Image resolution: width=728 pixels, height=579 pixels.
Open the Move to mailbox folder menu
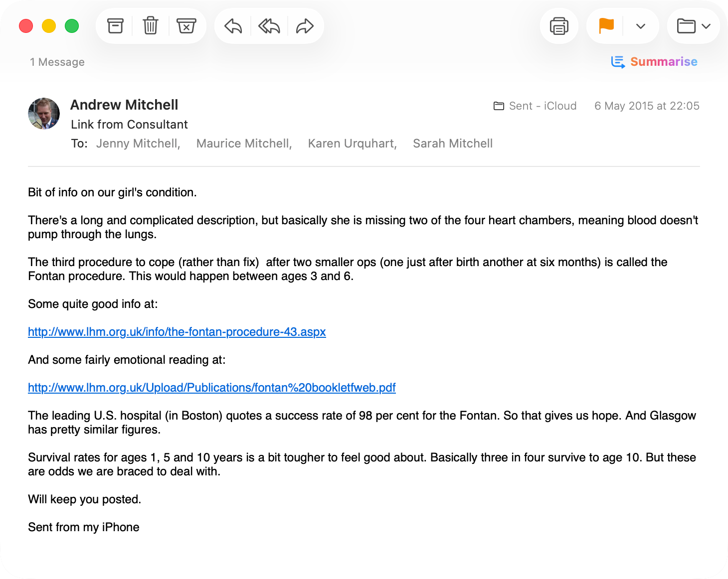pyautogui.click(x=693, y=26)
